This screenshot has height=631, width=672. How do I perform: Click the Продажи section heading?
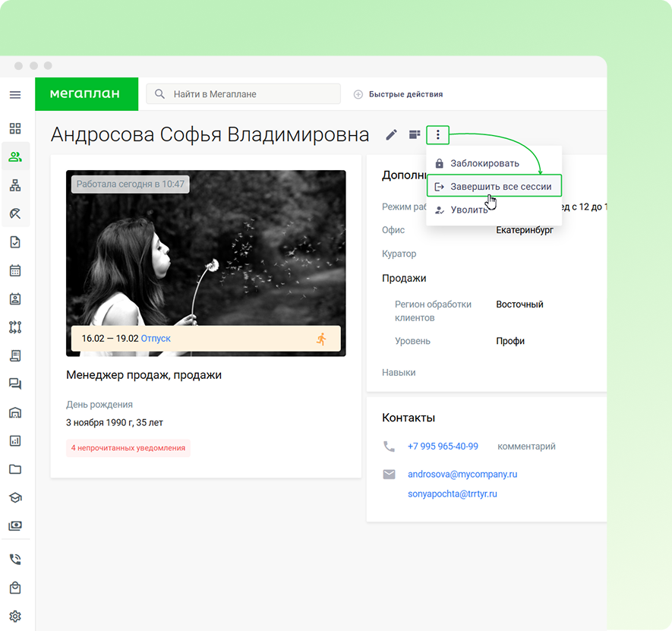tap(404, 278)
